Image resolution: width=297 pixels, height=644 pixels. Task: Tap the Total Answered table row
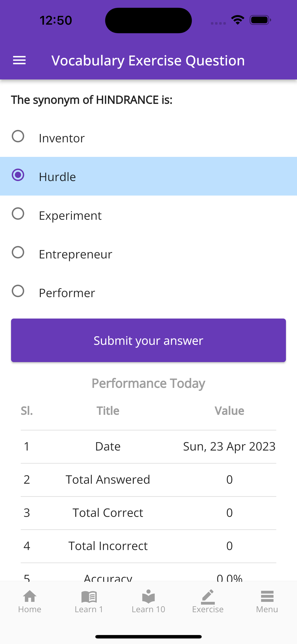click(x=148, y=480)
